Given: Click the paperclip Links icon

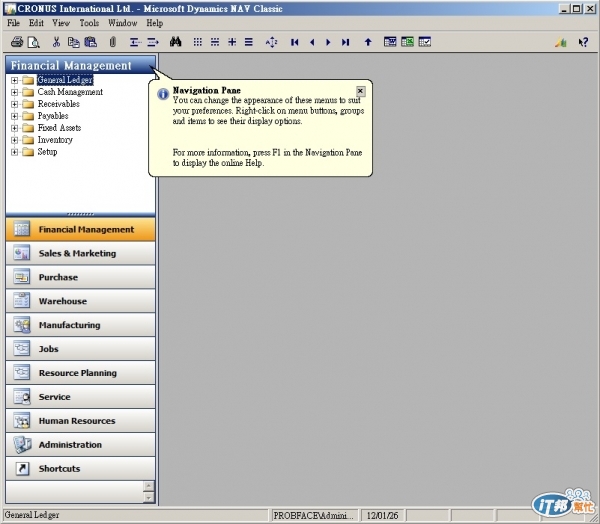Looking at the screenshot, I should (112, 42).
